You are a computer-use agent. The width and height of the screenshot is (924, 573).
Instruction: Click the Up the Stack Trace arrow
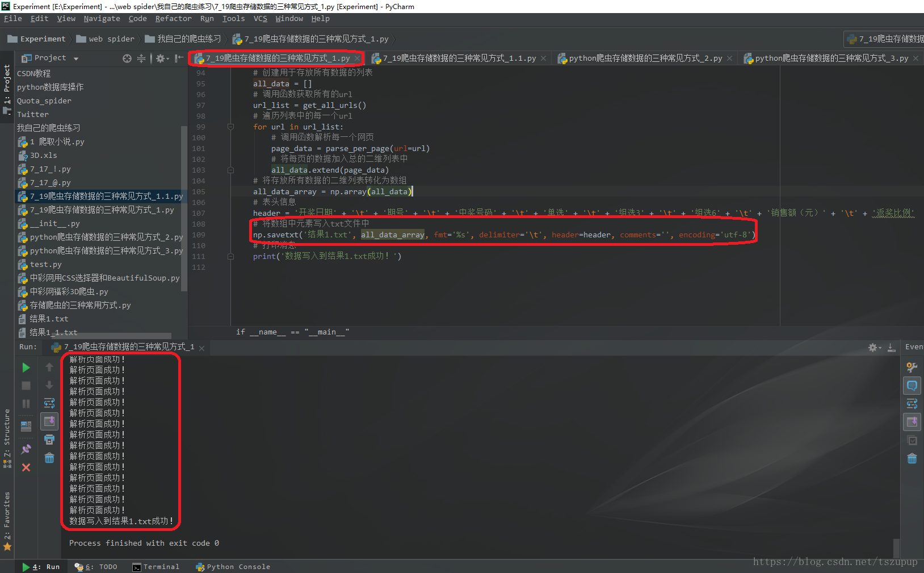tap(49, 367)
